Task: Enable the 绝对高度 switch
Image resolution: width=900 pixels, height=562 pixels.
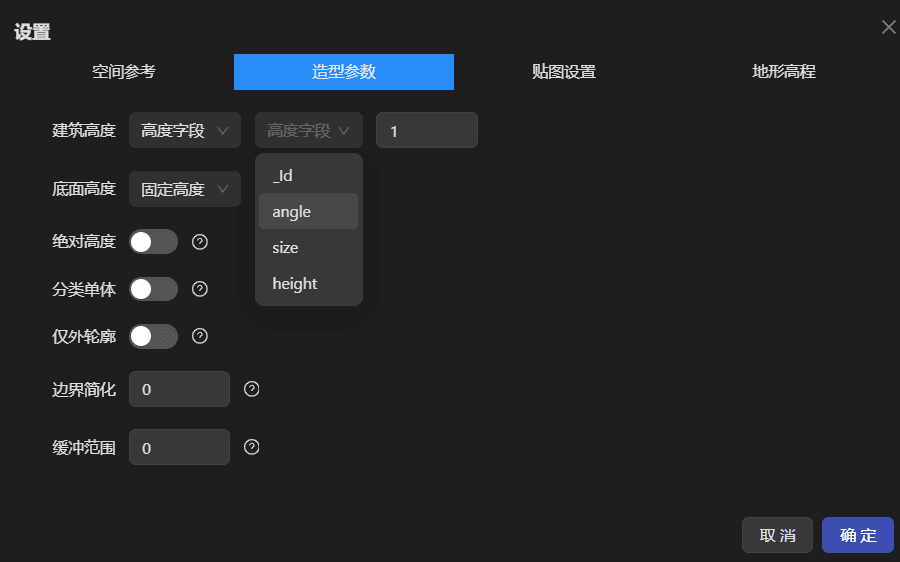Action: (154, 241)
